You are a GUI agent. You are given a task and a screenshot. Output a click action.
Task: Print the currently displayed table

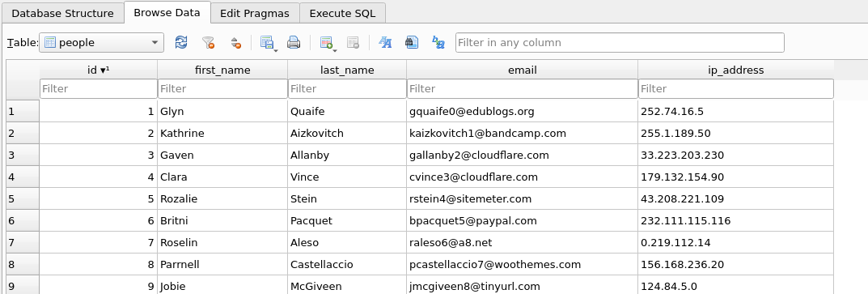pos(294,43)
